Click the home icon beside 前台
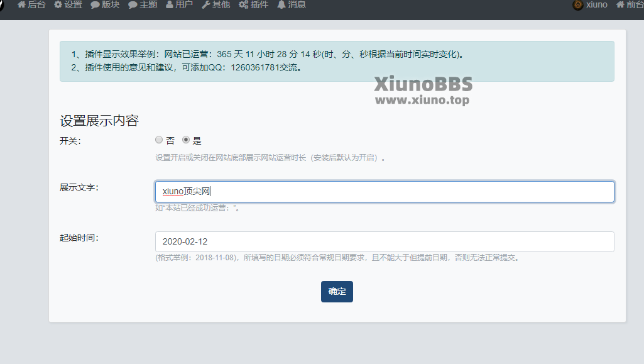This screenshot has height=364, width=644. (620, 4)
